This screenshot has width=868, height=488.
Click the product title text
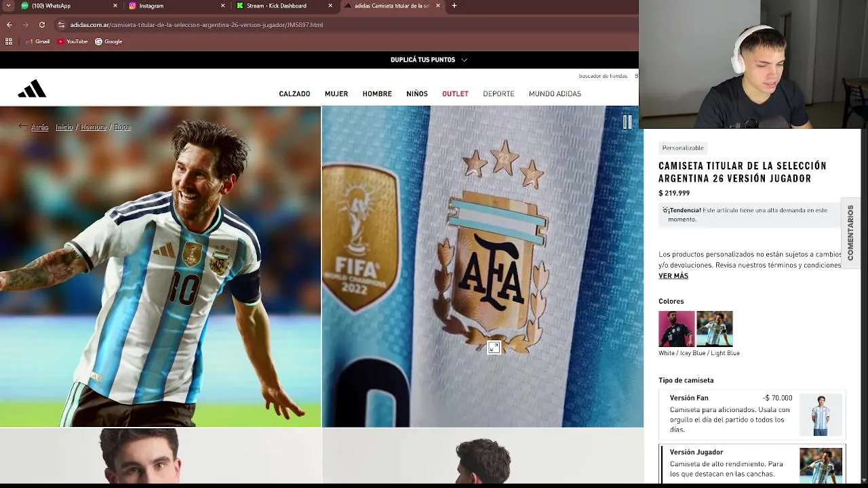(x=743, y=172)
